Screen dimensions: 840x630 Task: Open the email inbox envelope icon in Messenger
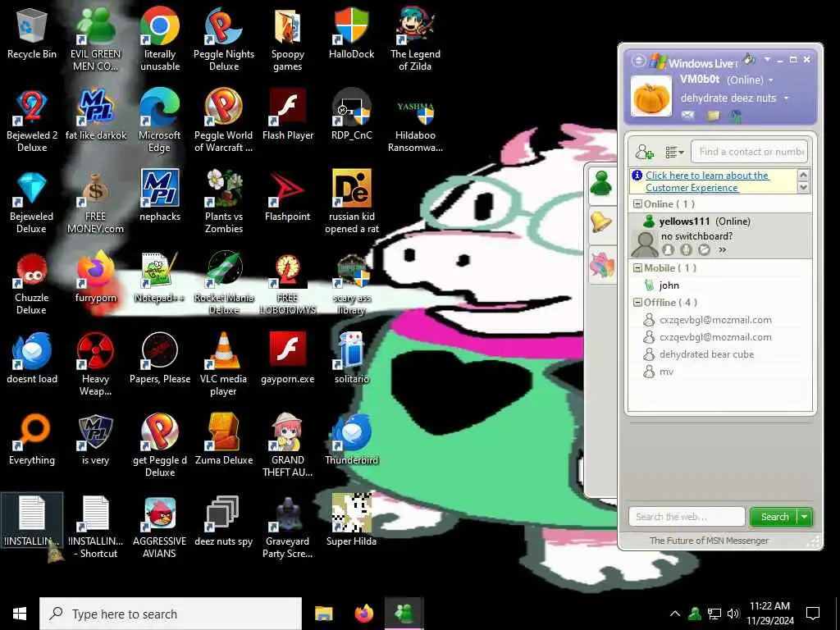point(688,115)
